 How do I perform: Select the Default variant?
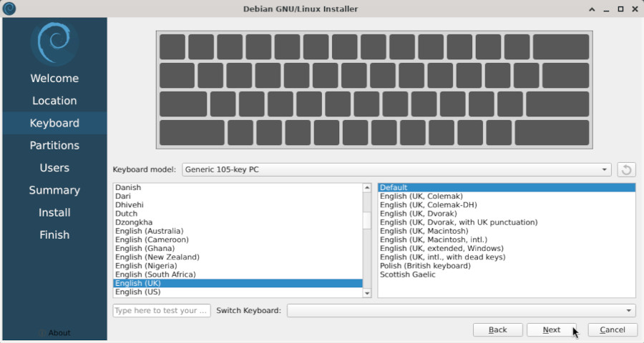tap(507, 187)
